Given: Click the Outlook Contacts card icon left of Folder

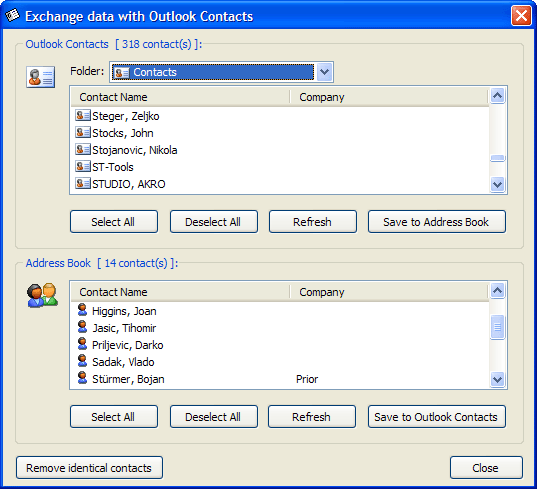Looking at the screenshot, I should tap(40, 77).
